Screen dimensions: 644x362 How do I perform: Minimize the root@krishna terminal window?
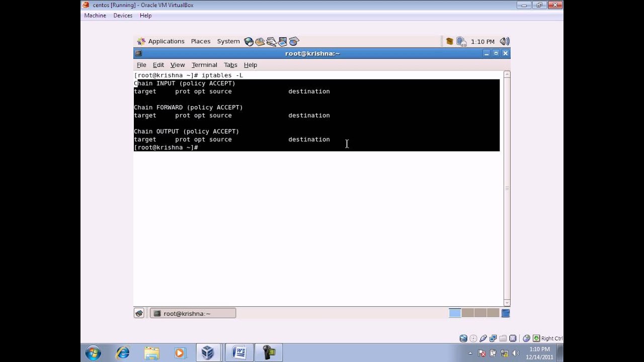(x=487, y=53)
